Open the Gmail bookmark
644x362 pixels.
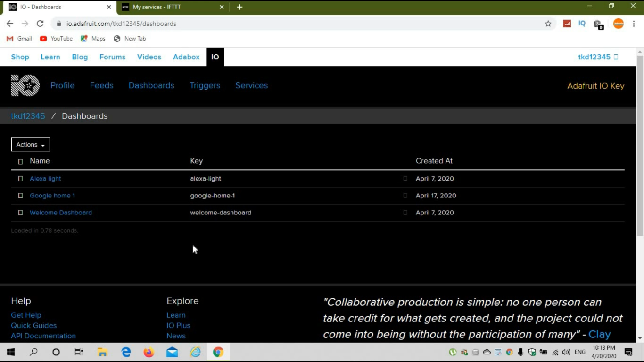point(20,39)
